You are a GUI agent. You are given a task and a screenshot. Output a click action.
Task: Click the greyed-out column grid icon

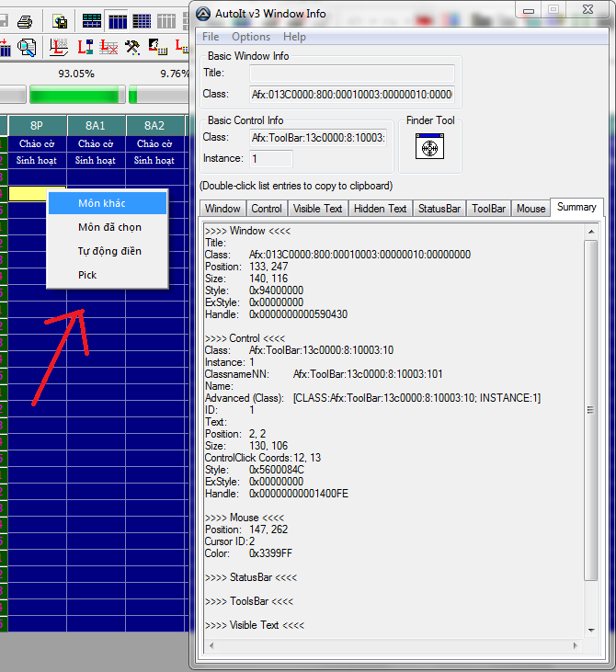click(x=165, y=21)
